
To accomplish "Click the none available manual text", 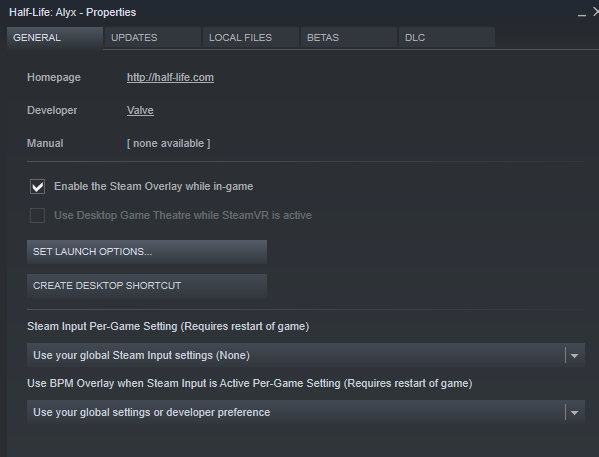I will coord(168,144).
